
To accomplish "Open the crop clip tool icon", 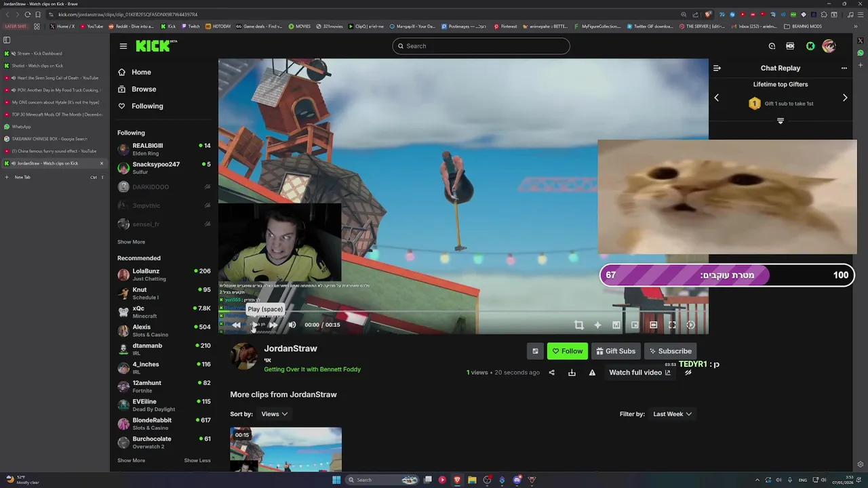I will point(578,325).
